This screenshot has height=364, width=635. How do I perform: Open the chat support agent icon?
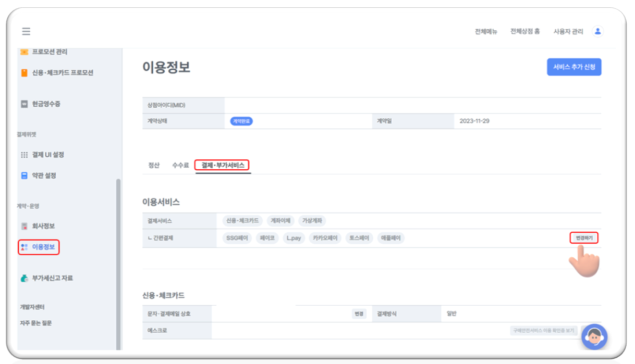point(594,337)
